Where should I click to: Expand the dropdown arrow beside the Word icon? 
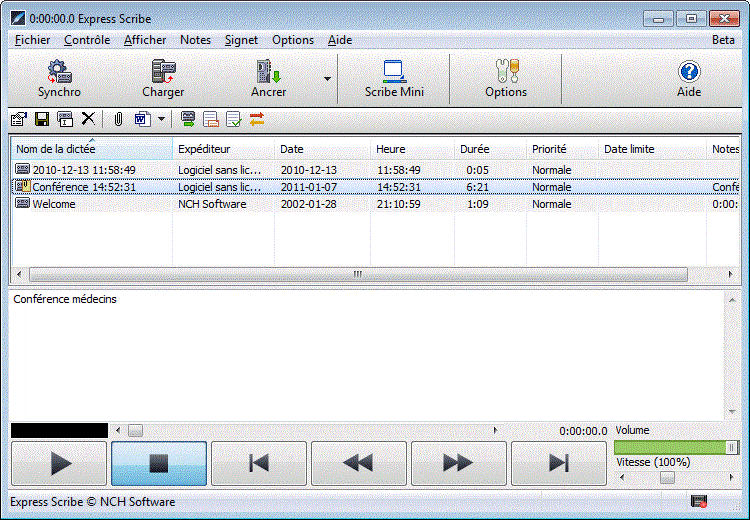click(162, 119)
